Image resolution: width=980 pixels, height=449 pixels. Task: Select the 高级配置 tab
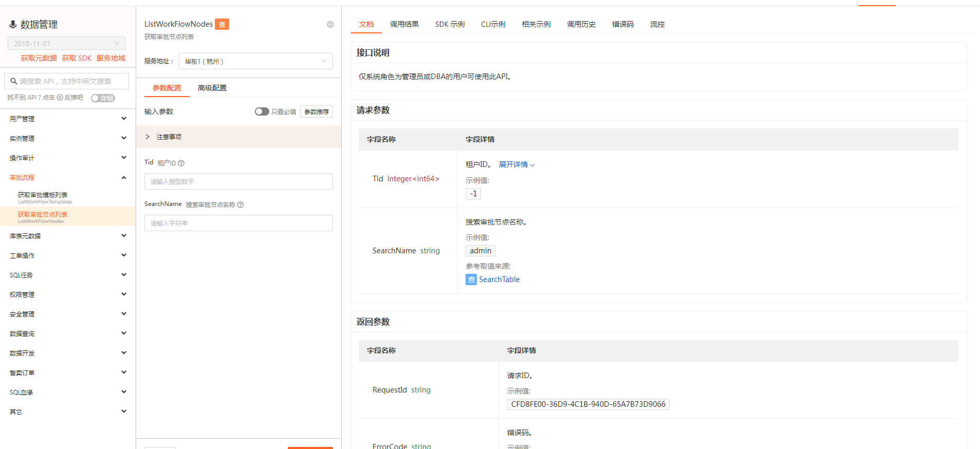click(212, 88)
